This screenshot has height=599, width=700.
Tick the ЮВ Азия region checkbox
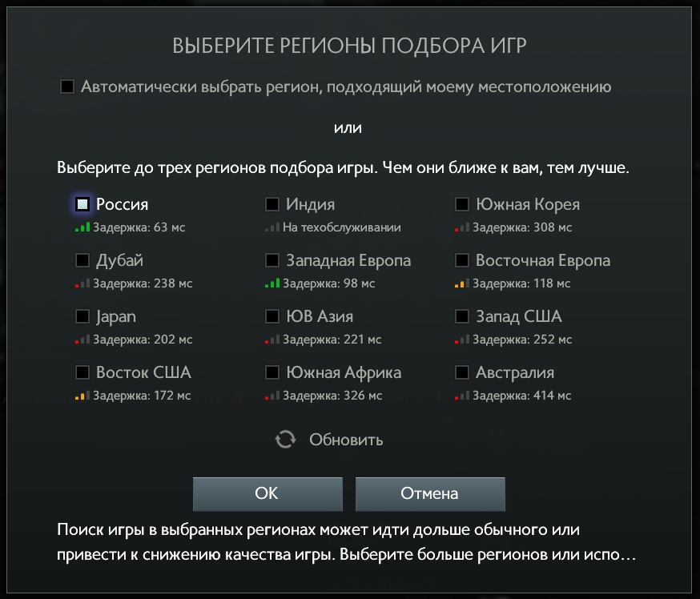(272, 316)
